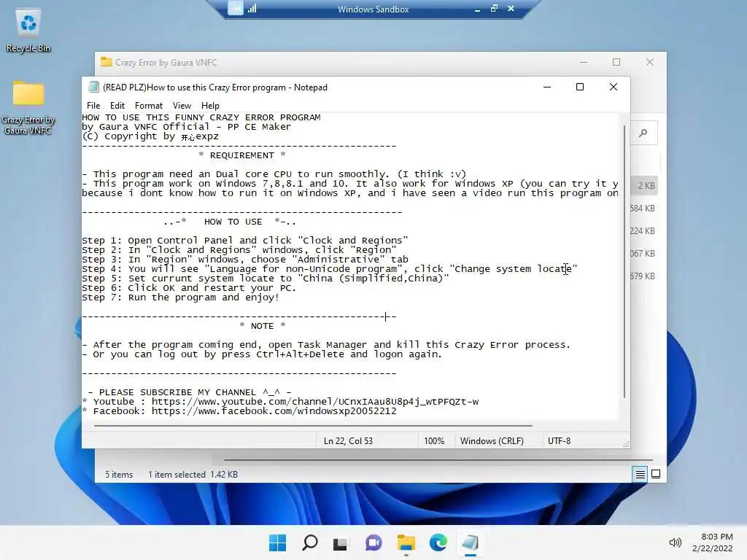This screenshot has width=747, height=560.
Task: Select the 584 KB file row in Explorer
Action: coord(644,208)
